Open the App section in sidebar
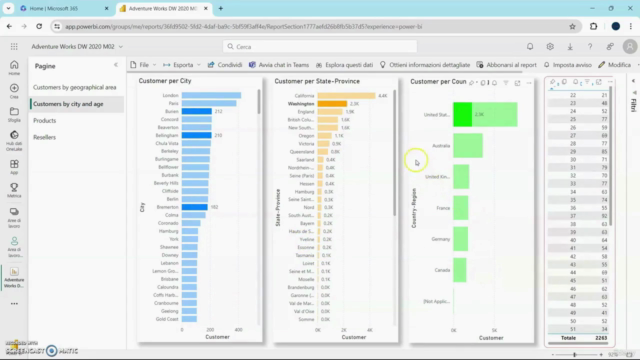This screenshot has height=360, width=640. [14, 167]
